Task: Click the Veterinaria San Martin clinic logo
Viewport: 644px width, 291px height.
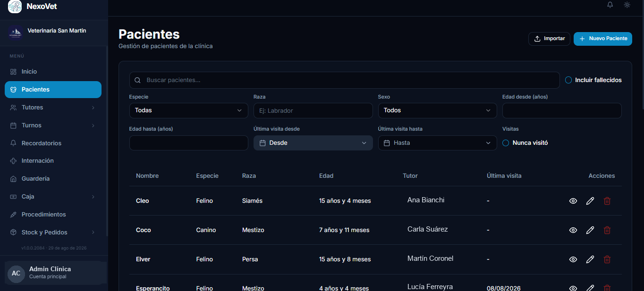Action: click(16, 32)
